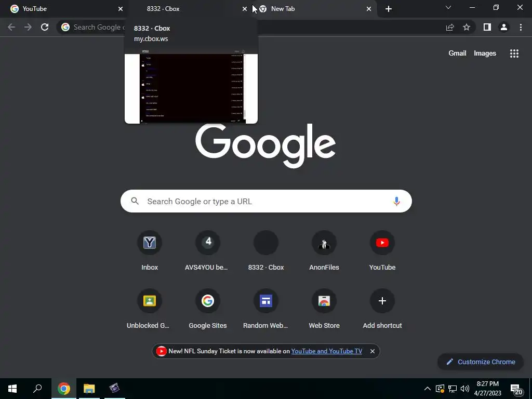Screen dimensions: 532x399
Task: Open the Chrome profile menu
Action: (504, 27)
